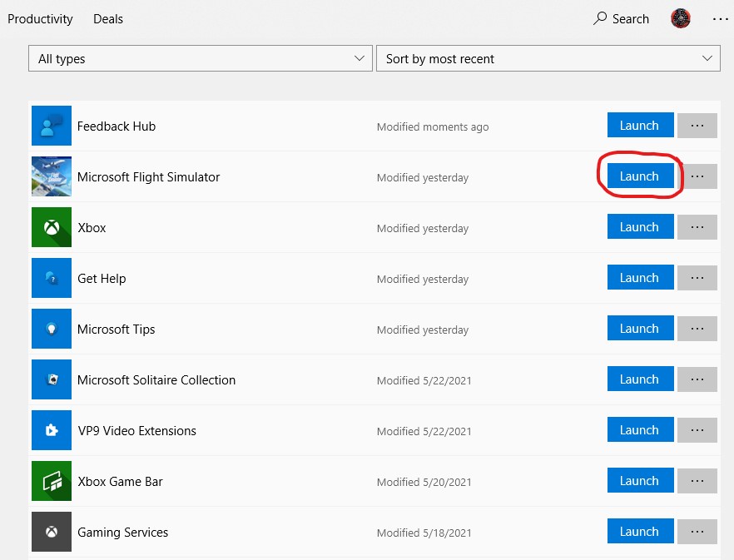734x560 pixels.
Task: Select the Gaming Services name
Action: [122, 533]
